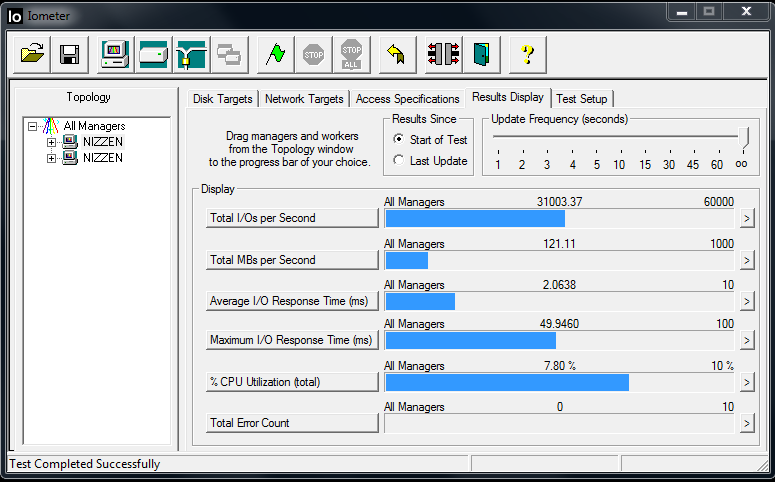Open a test configuration file

(32, 54)
